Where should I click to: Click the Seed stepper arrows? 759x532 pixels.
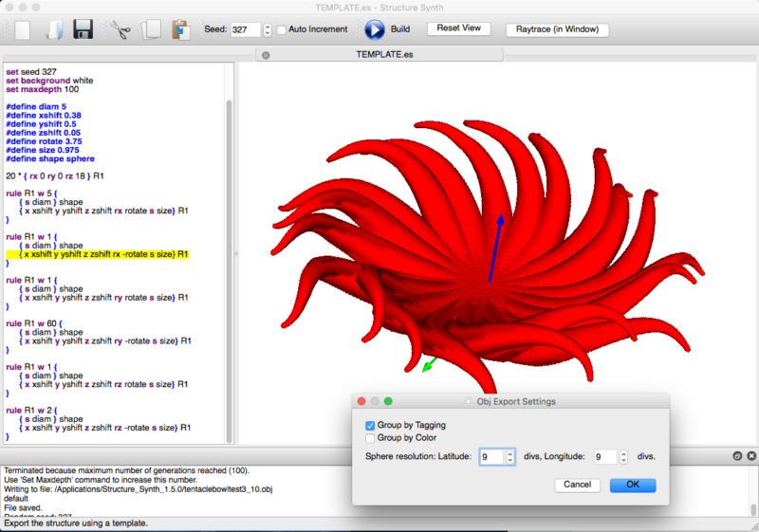pyautogui.click(x=268, y=29)
